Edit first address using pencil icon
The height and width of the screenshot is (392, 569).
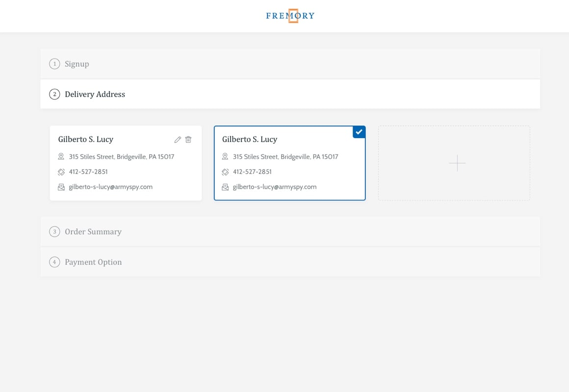pyautogui.click(x=178, y=140)
